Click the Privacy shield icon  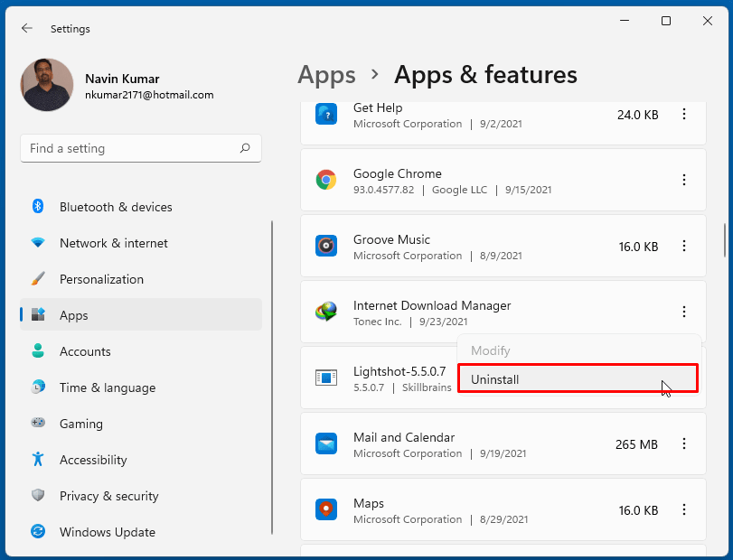[x=38, y=495]
